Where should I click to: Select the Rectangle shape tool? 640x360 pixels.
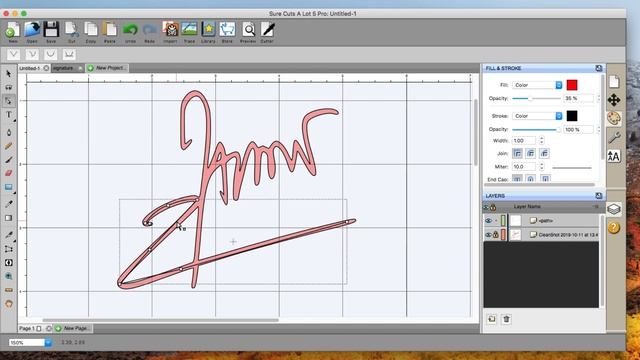click(9, 187)
